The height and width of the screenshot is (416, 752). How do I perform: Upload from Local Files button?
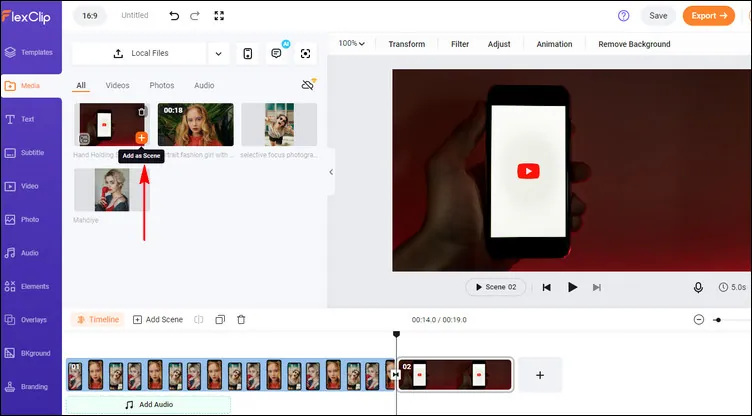tap(139, 53)
